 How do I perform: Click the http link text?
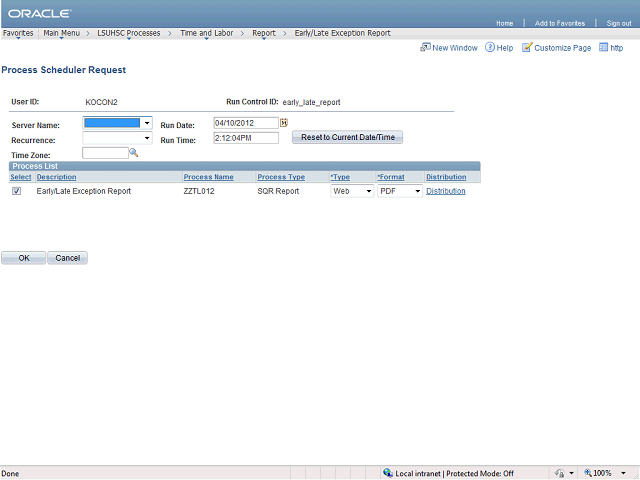616,48
